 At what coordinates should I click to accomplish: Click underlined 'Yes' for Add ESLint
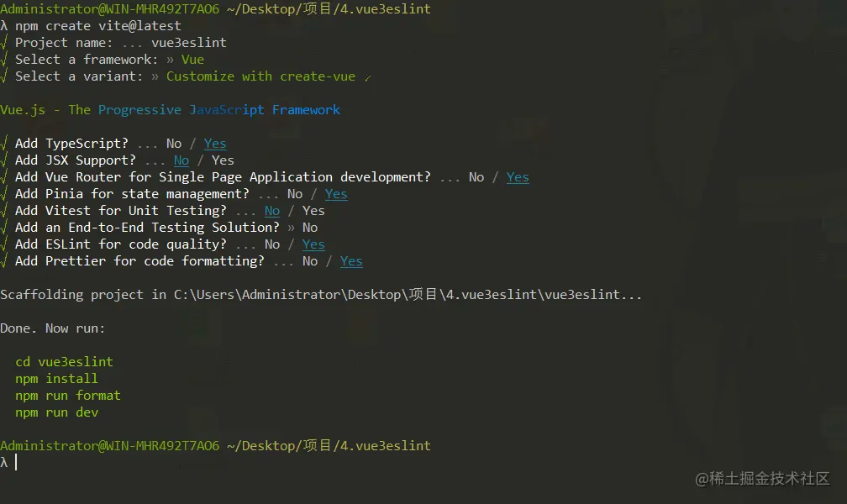313,244
